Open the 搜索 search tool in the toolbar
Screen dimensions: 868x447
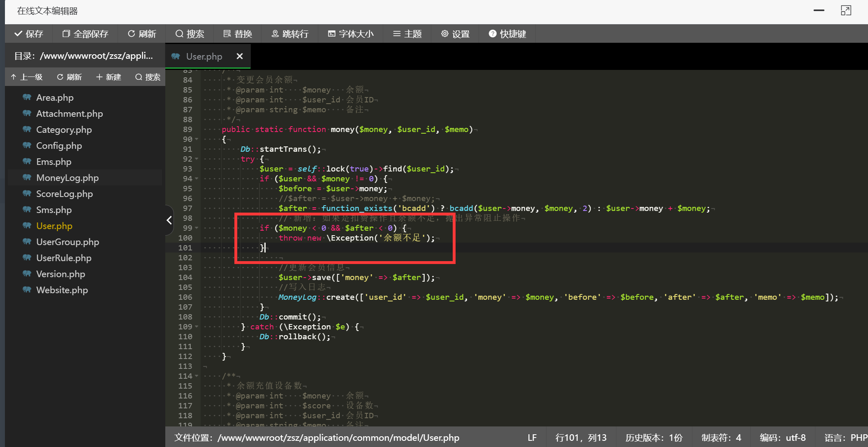click(190, 34)
